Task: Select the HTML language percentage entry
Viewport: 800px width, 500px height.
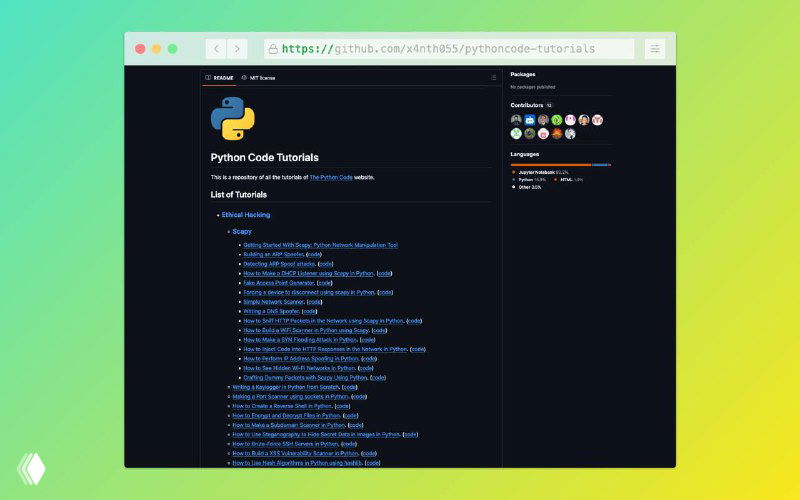Action: pos(568,180)
